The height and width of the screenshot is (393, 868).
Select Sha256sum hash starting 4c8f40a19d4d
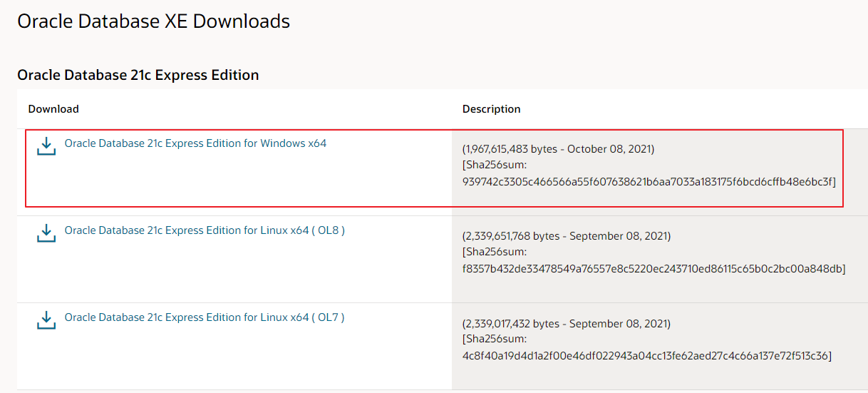[647, 356]
